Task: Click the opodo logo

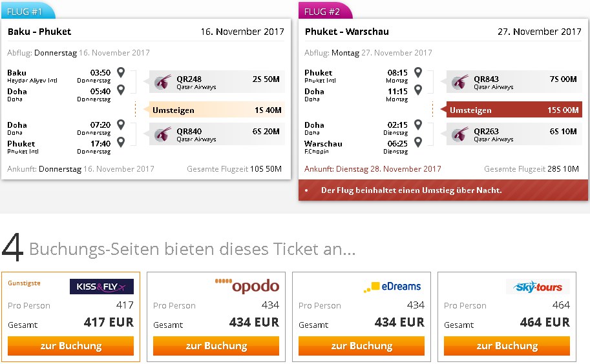Action: tap(248, 287)
